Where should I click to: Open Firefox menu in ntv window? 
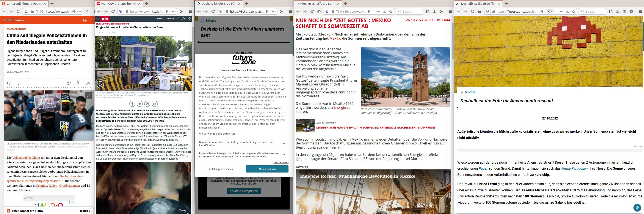pyautogui.click(x=190, y=11)
